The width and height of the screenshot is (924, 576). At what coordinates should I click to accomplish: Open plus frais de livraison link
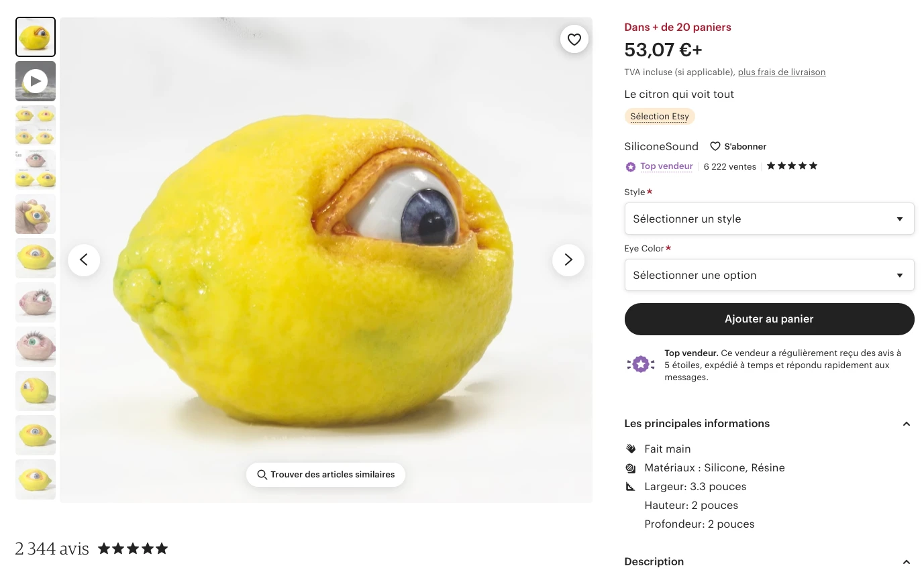pos(781,72)
